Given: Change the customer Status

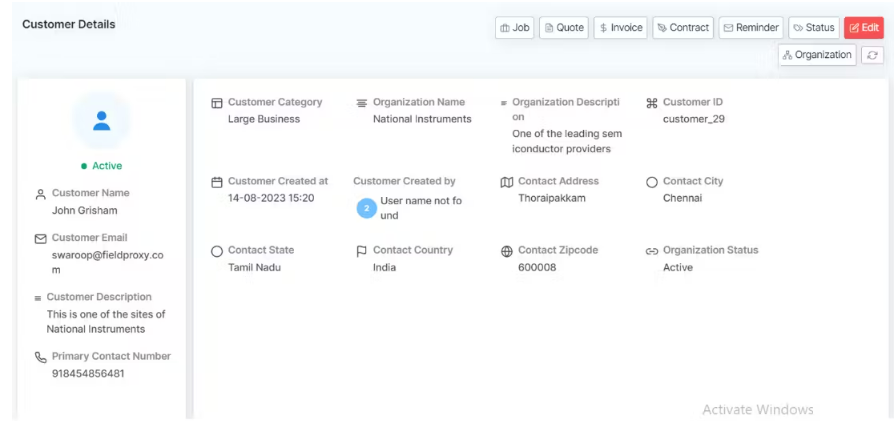Looking at the screenshot, I should pyautogui.click(x=814, y=28).
